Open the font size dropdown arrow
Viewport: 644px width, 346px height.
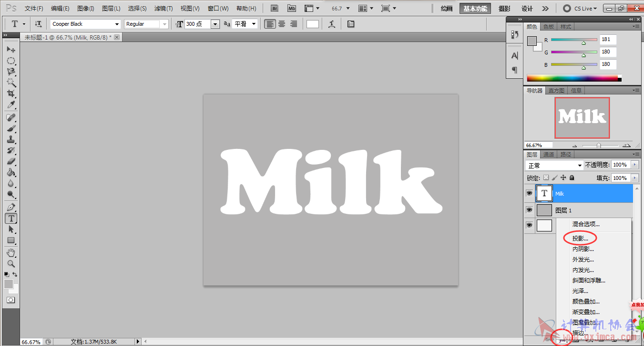(x=215, y=24)
